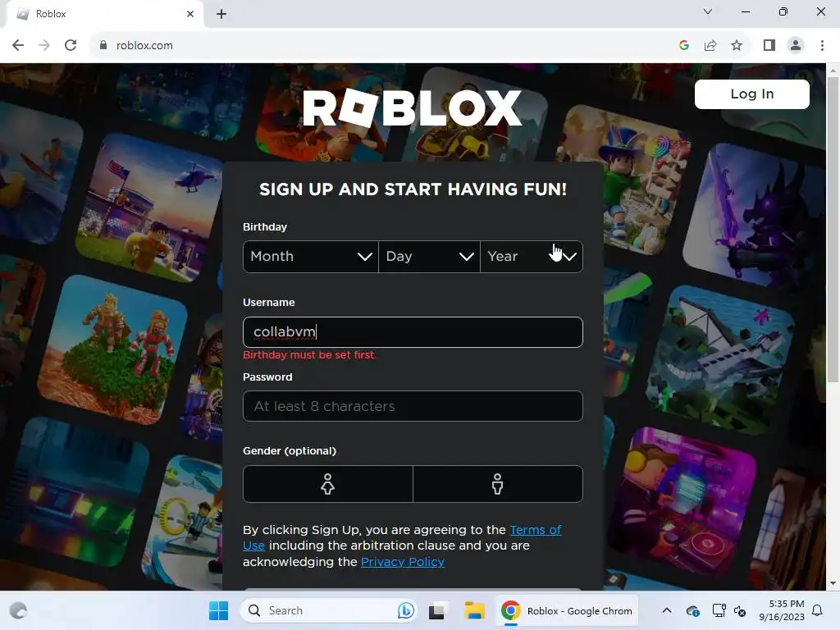Click the padlock site info icon
840x630 pixels.
tap(103, 46)
